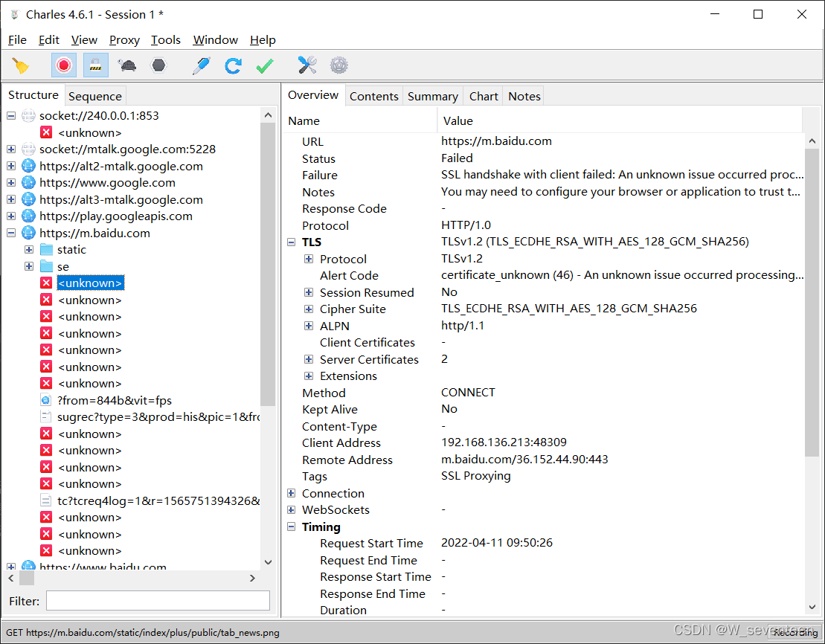Expand Cipher Suite details
The height and width of the screenshot is (644, 825).
(x=309, y=309)
